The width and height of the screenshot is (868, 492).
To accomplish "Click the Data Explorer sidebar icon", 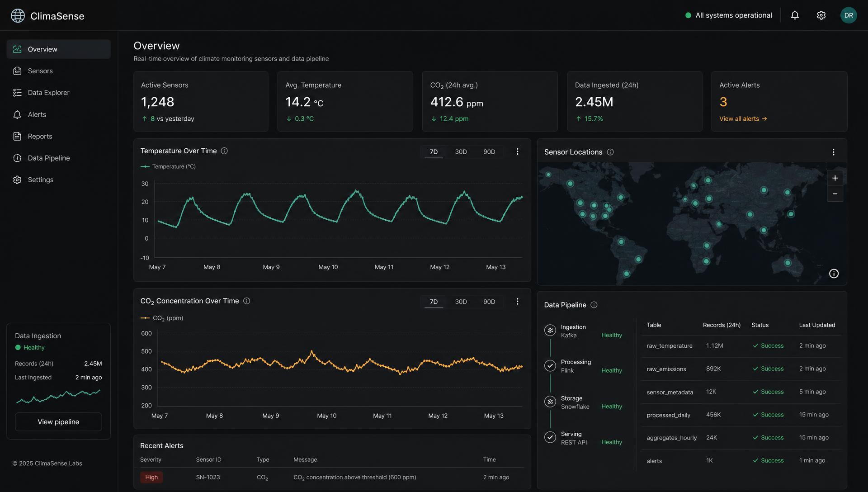I will (x=17, y=93).
